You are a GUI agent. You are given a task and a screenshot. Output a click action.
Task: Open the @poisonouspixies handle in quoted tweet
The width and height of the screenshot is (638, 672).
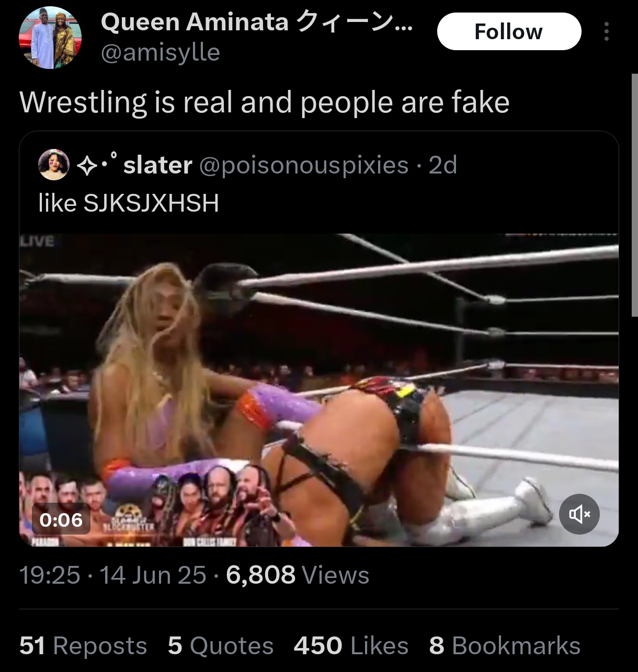coord(304,165)
